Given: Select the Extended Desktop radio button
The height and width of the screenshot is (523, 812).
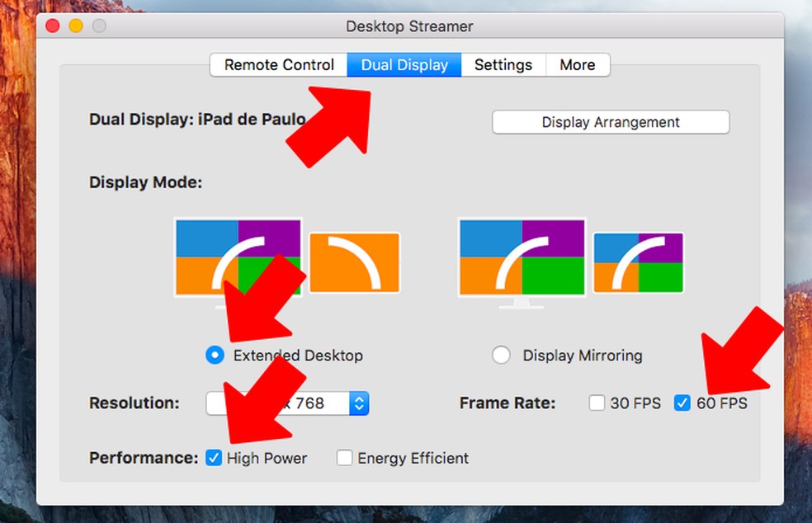Looking at the screenshot, I should (215, 356).
